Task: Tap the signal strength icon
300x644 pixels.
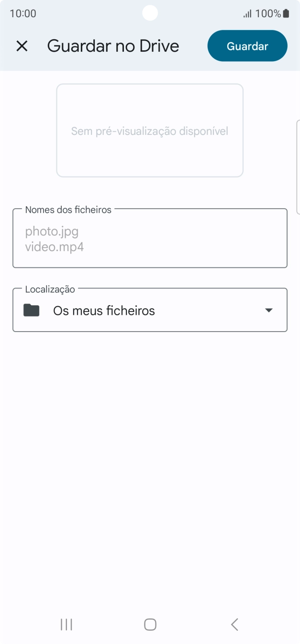Action: [x=247, y=14]
